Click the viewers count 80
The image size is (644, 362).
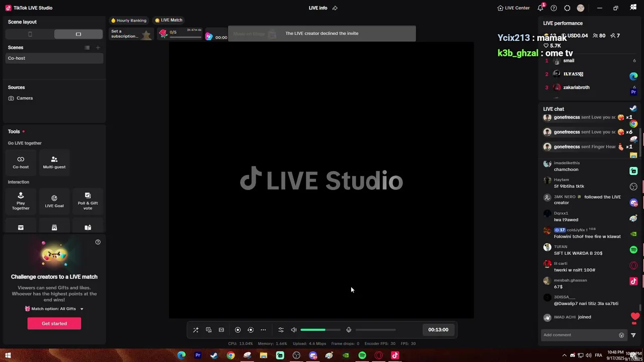click(x=599, y=36)
